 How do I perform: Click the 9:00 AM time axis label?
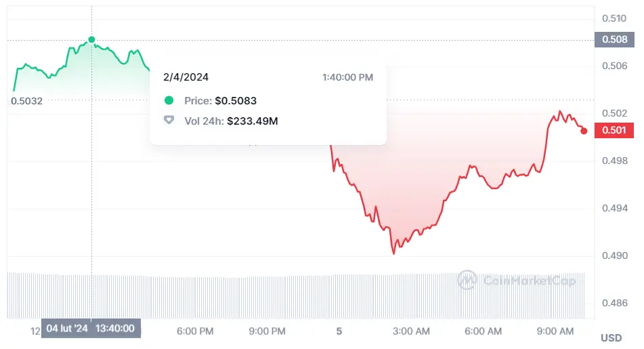(x=556, y=331)
